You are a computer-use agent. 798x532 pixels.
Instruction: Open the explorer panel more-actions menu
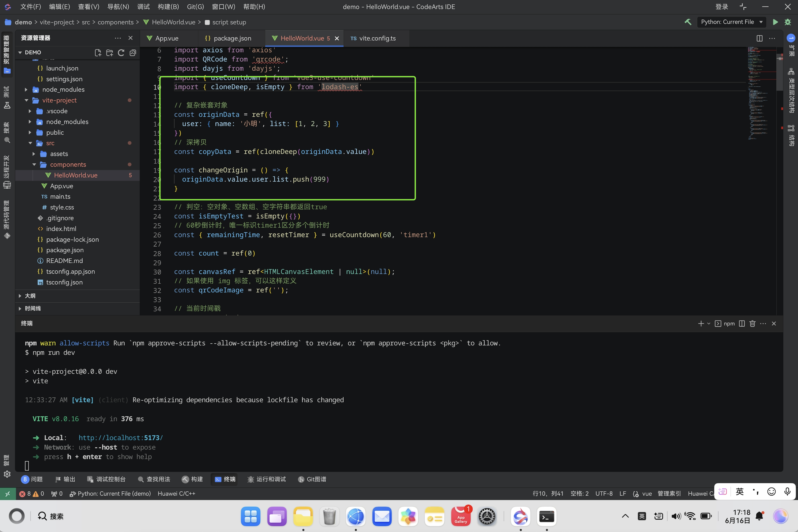click(118, 38)
